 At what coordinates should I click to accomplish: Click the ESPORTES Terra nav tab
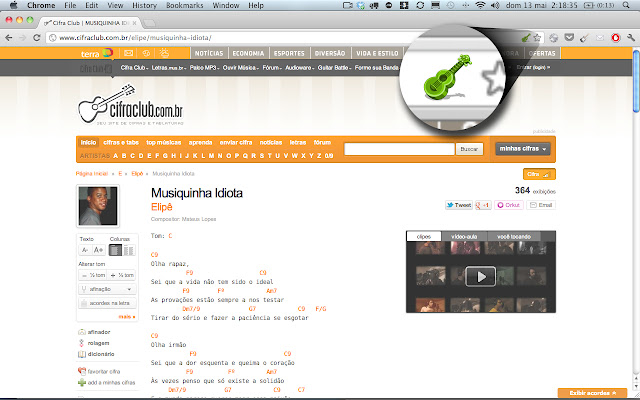[x=289, y=53]
